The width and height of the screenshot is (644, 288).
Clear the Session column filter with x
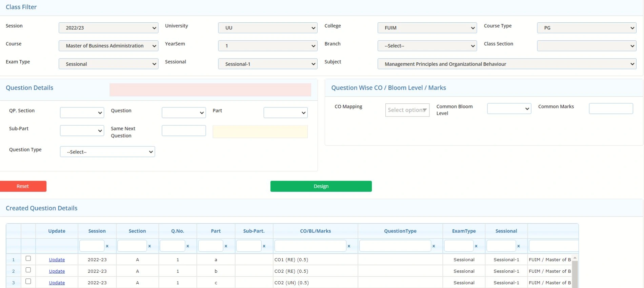coord(107,246)
